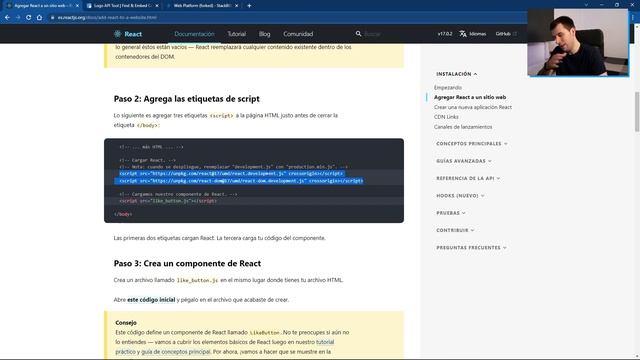Open the browser home page icon
The image size is (640, 360).
pos(39,18)
